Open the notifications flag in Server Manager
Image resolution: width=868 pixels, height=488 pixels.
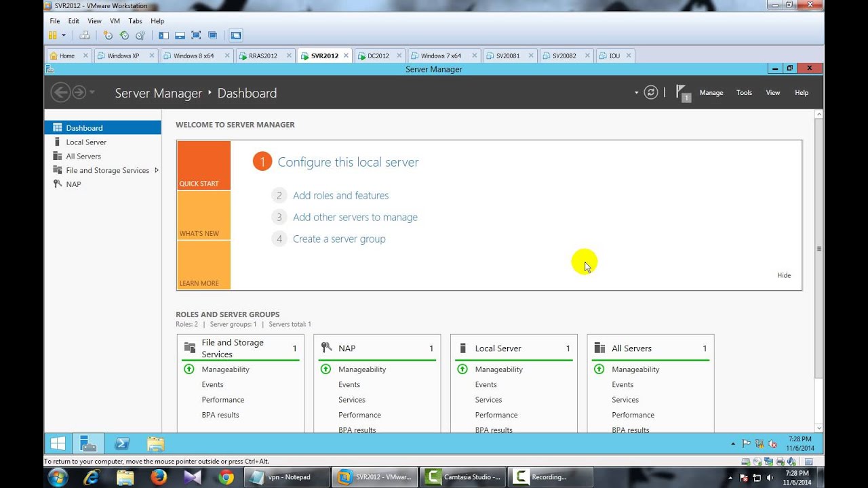tap(684, 93)
